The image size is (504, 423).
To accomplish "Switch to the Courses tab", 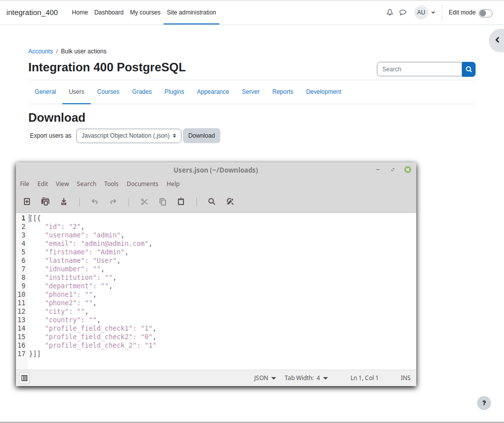I will [108, 92].
